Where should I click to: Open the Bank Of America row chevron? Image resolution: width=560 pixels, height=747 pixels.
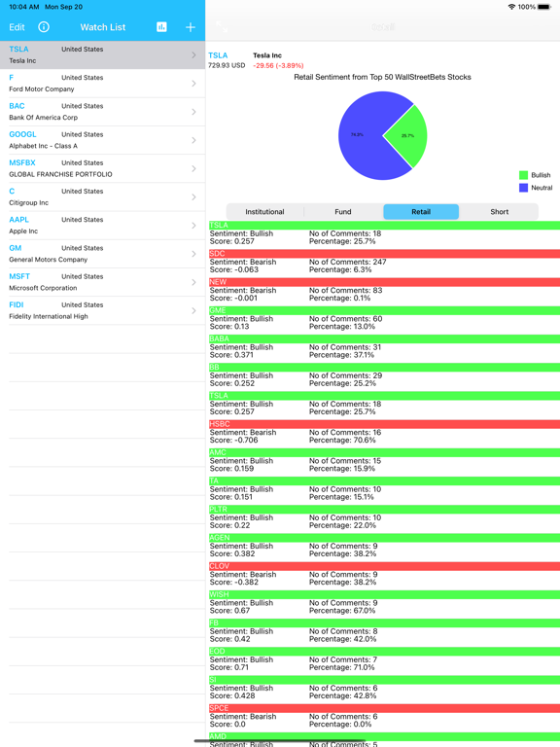(193, 112)
